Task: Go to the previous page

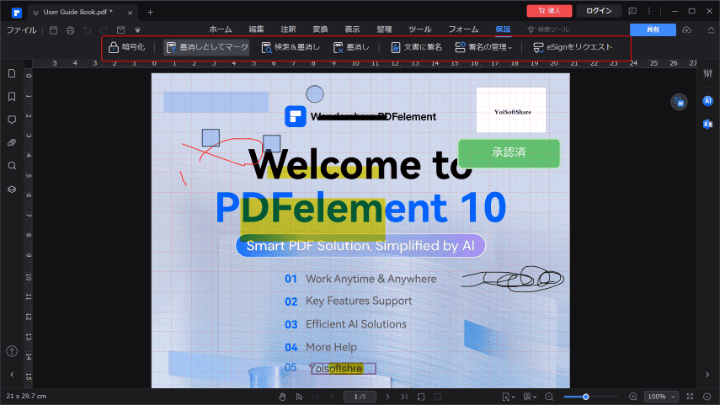Action: point(332,397)
